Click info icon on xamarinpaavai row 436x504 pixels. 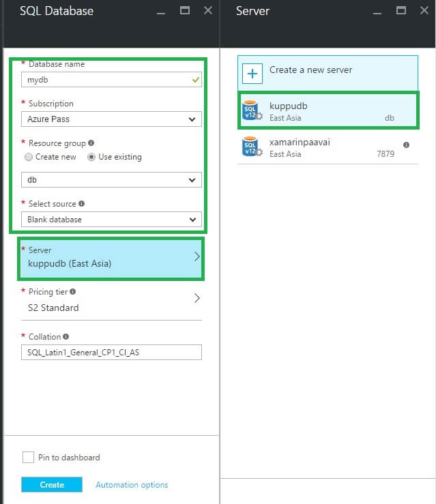pyautogui.click(x=406, y=145)
